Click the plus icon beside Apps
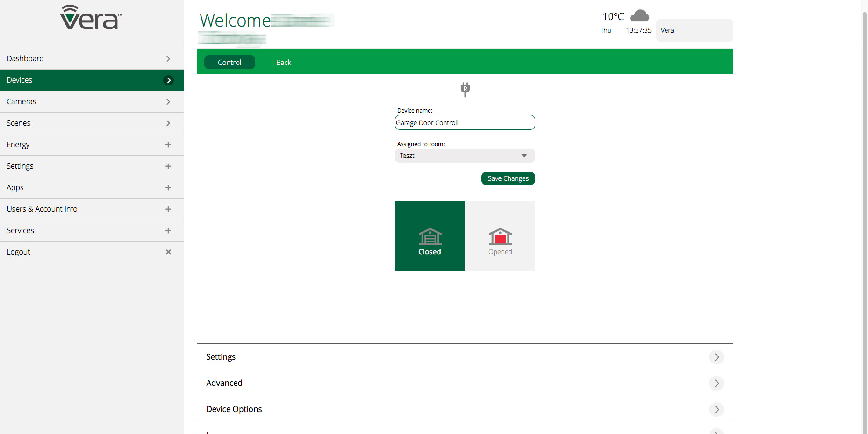868x434 pixels. (x=168, y=188)
